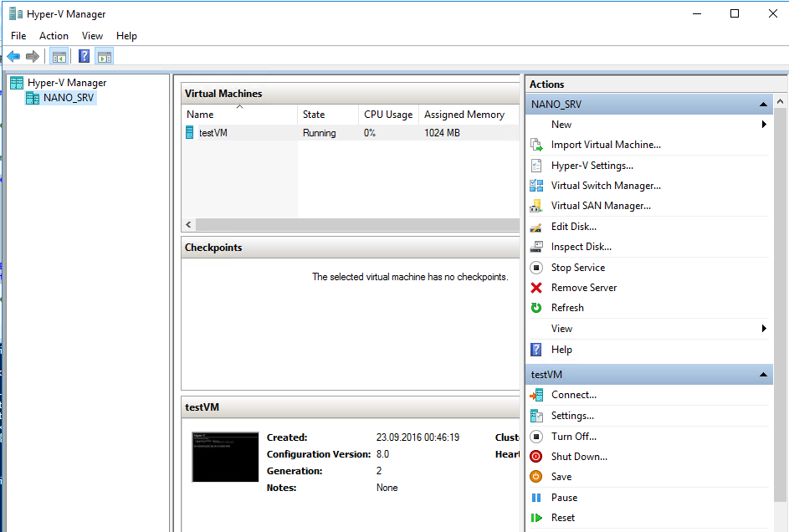Click the Stop Service icon
This screenshot has width=789, height=532.
[x=536, y=268]
